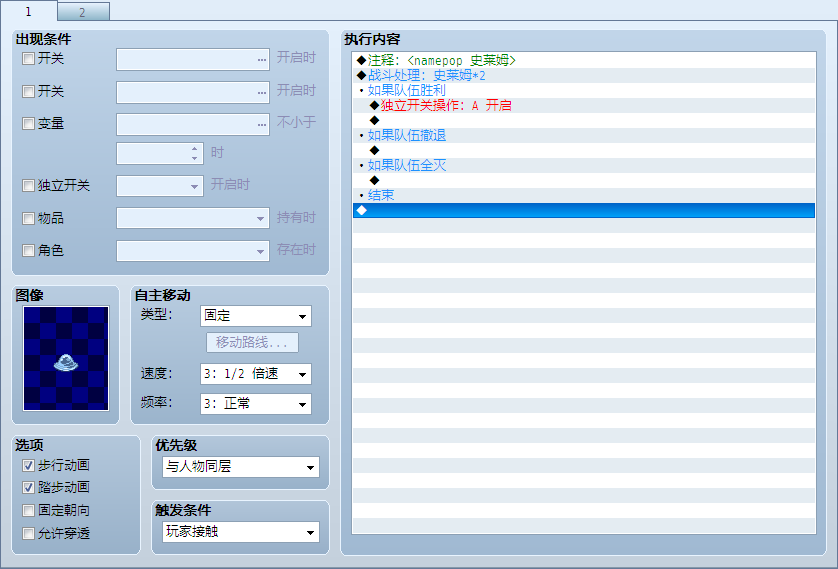
Task: Enable the 角色 condition checkbox
Action: pyautogui.click(x=28, y=250)
